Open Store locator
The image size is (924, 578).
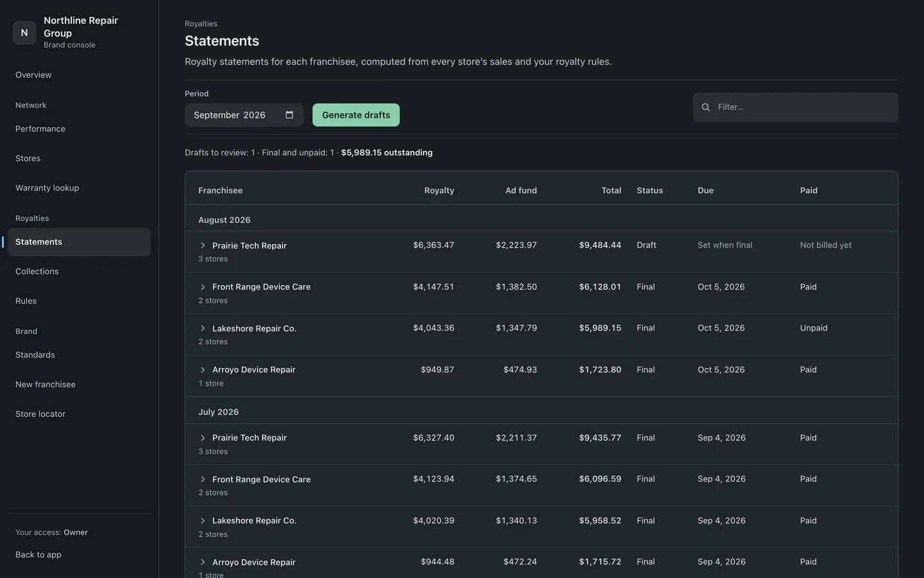(x=79, y=414)
